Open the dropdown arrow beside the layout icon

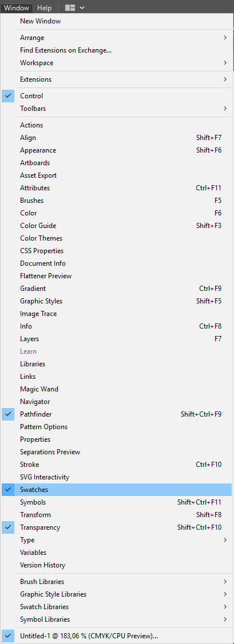coord(82,8)
